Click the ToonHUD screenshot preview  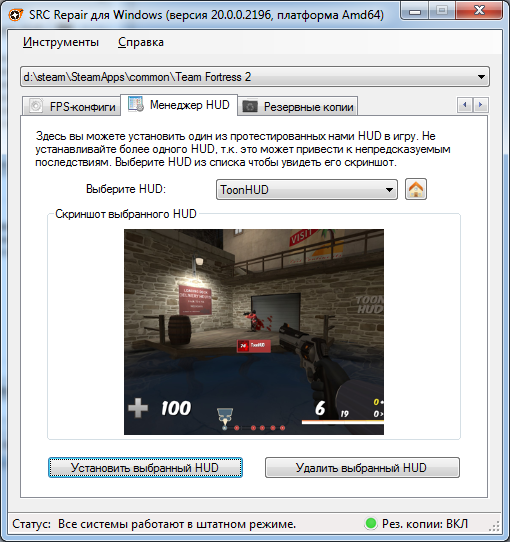coord(254,332)
